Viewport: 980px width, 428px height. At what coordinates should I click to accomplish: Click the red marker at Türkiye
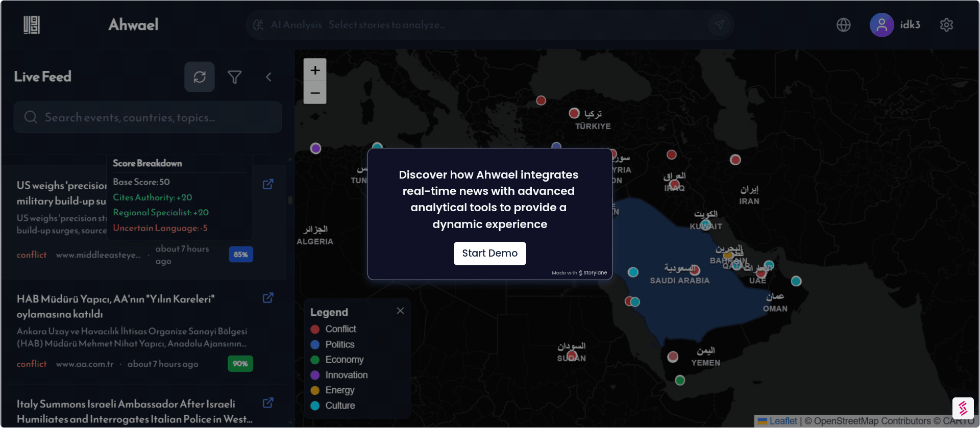(574, 113)
